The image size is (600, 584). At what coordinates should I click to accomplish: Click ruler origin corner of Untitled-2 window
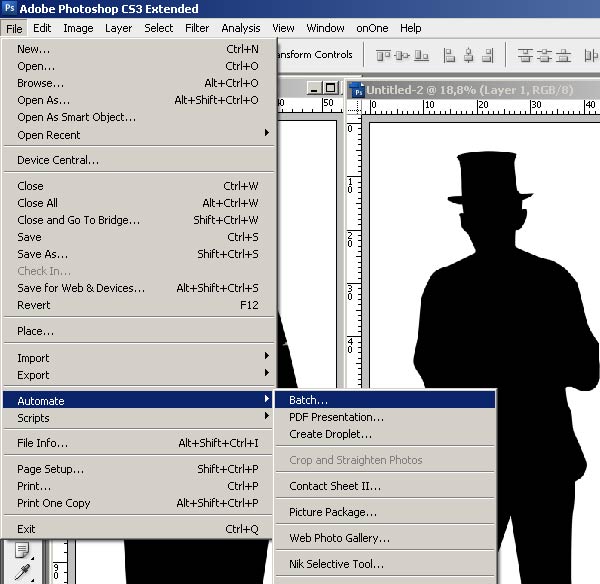point(354,107)
